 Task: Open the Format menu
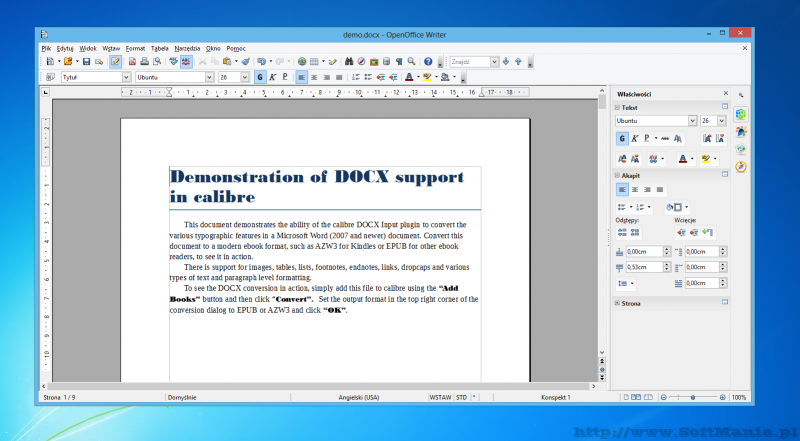click(x=135, y=48)
